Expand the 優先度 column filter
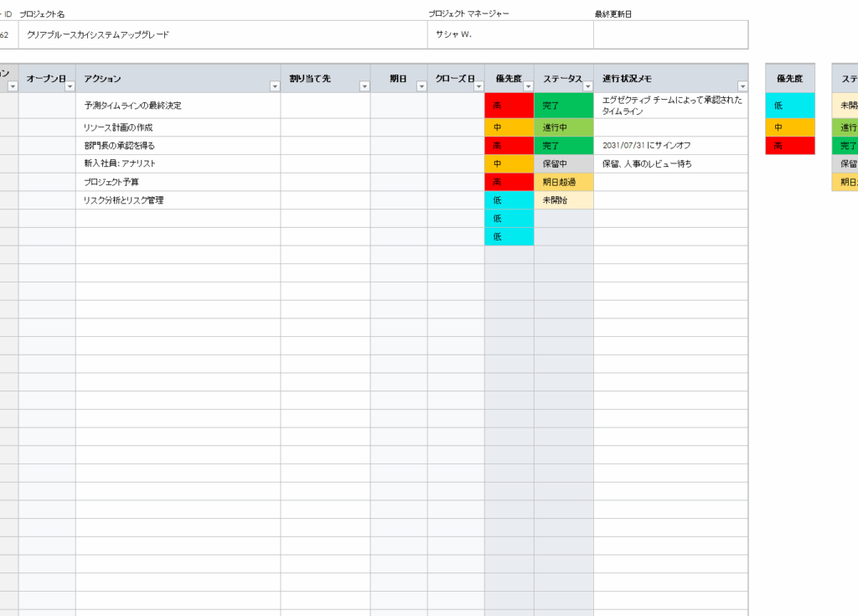 pyautogui.click(x=528, y=86)
